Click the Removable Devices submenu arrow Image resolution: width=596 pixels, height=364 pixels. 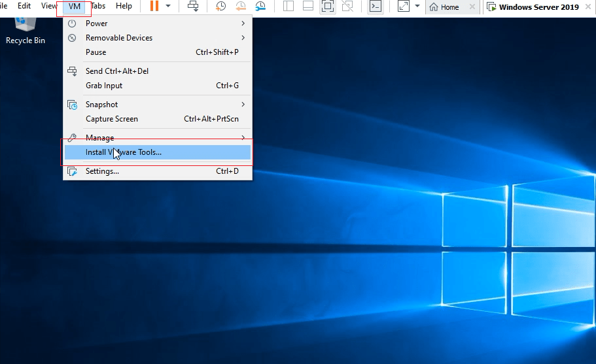(x=243, y=38)
